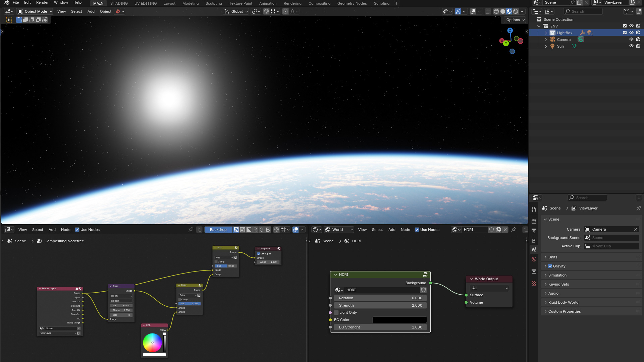Viewport: 644px width, 362px height.
Task: Expand the Simulation panel
Action: 592,275
